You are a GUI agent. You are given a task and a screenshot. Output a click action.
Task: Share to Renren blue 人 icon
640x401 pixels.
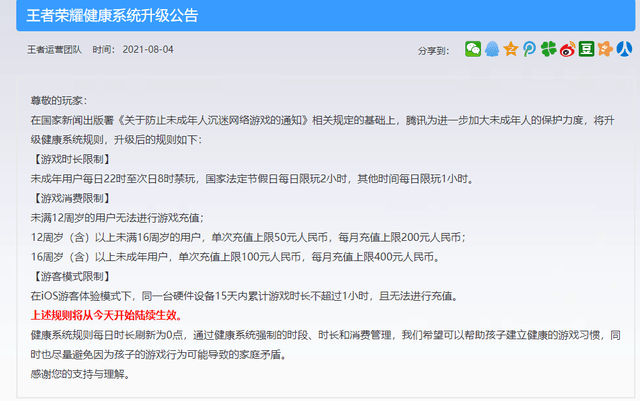pyautogui.click(x=624, y=49)
